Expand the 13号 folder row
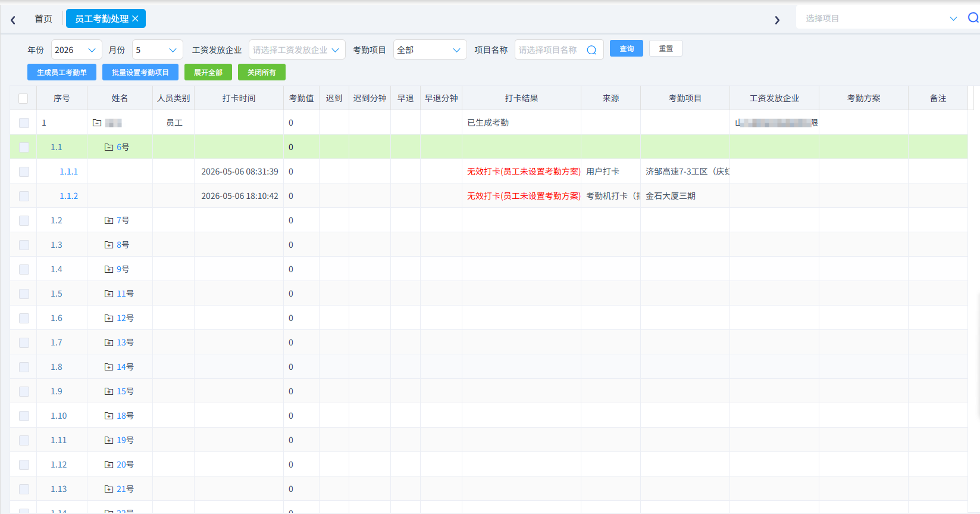 [109, 342]
